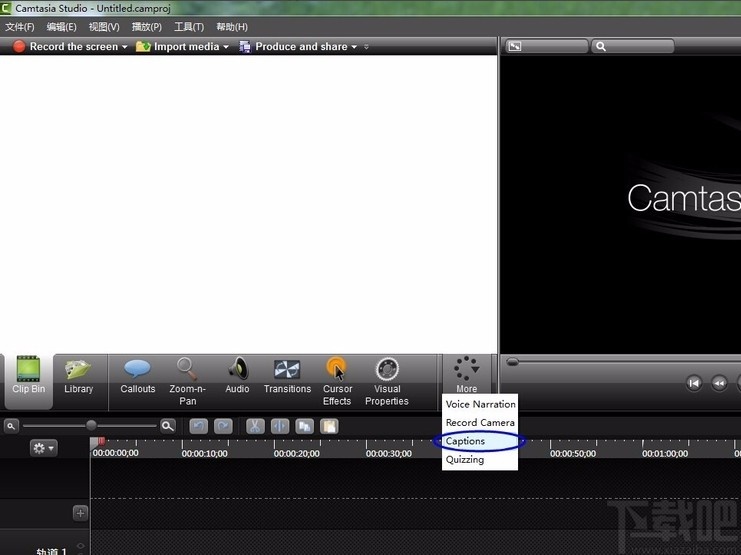
Task: Expand Produce and share dropdown arrow
Action: [x=354, y=47]
